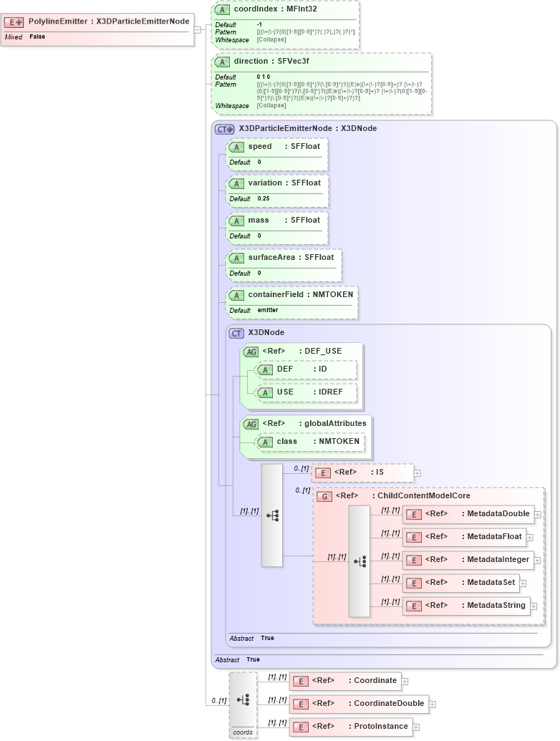Collapse the PolylineEmitter node minus box
560x741 pixels.
pyautogui.click(x=198, y=29)
